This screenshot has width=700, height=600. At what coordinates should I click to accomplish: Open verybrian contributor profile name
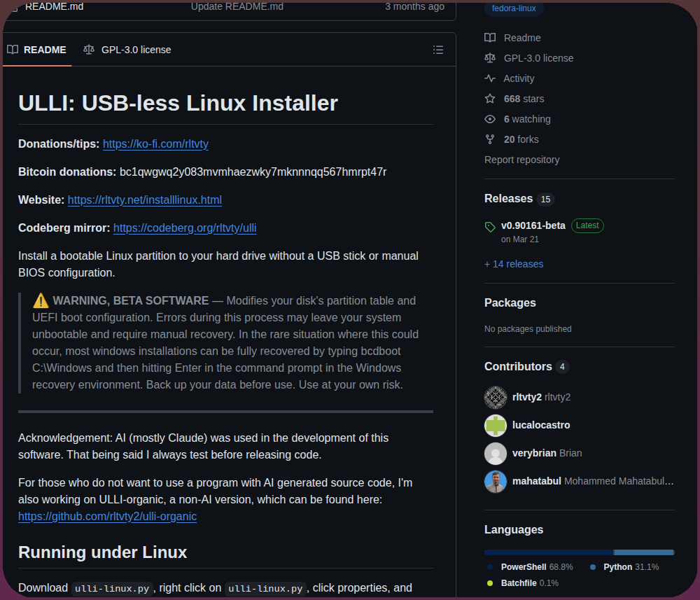pyautogui.click(x=534, y=453)
